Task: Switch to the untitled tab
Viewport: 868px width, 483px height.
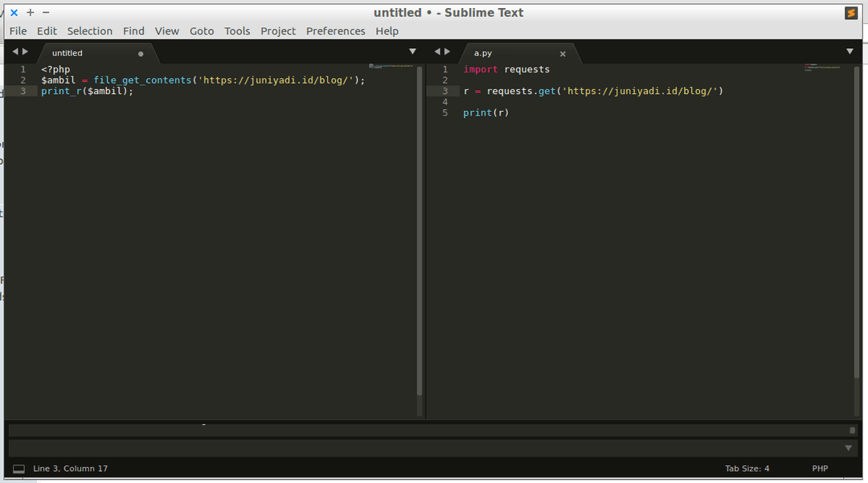Action: pos(68,54)
